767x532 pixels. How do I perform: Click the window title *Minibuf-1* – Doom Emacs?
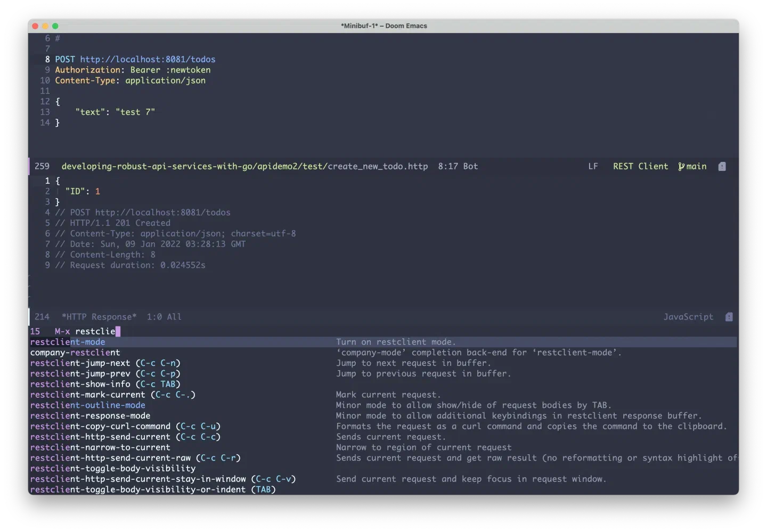coord(384,26)
